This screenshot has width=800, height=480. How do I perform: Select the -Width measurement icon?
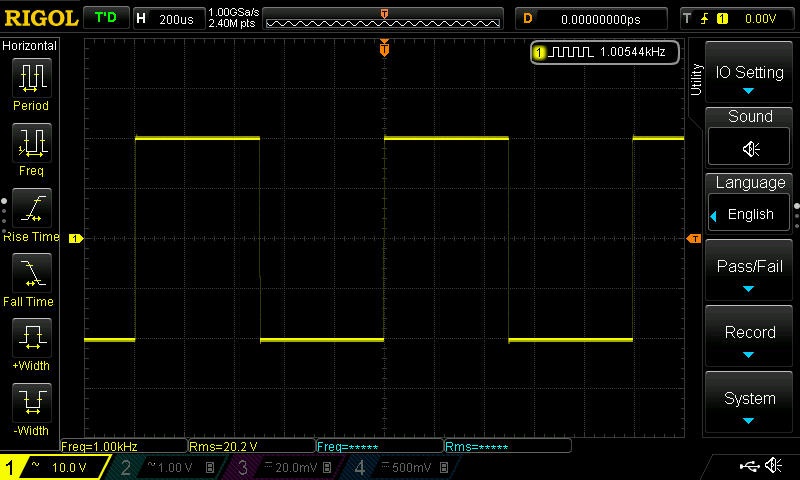coord(31,406)
